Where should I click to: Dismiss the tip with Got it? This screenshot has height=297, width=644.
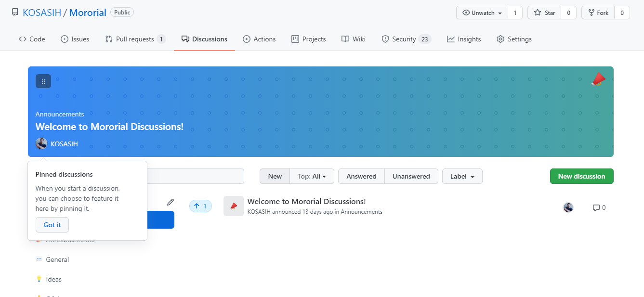[x=52, y=225]
